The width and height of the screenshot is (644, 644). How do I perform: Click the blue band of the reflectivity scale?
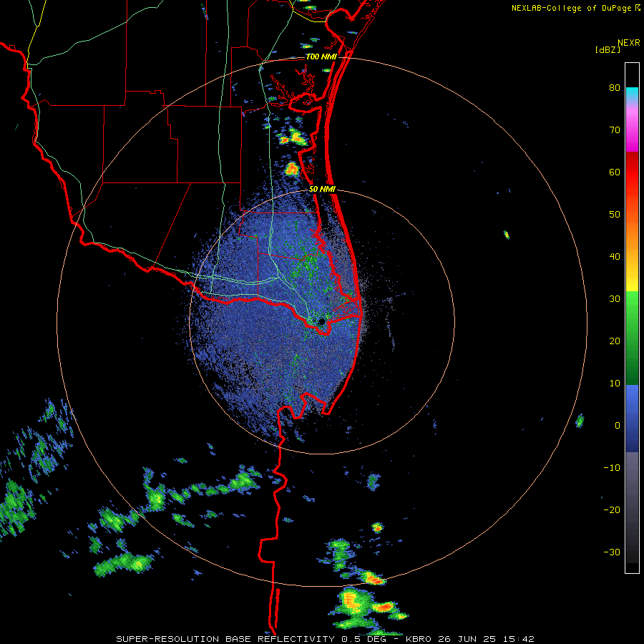[x=632, y=419]
